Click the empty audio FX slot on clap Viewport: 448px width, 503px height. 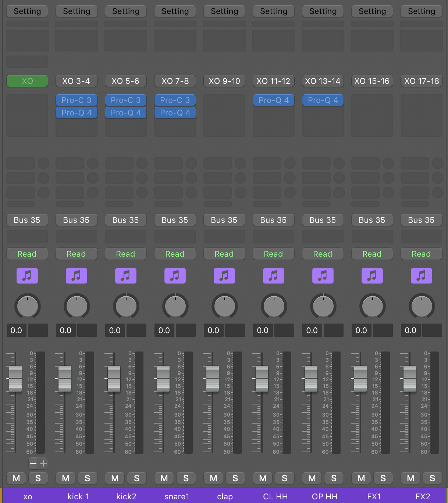(x=224, y=115)
